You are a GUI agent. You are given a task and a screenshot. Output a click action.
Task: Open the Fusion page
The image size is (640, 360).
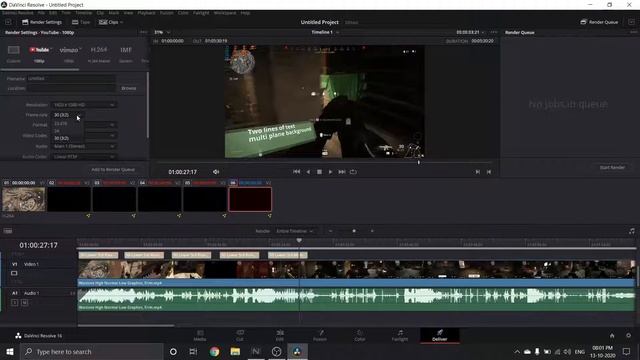click(x=320, y=336)
